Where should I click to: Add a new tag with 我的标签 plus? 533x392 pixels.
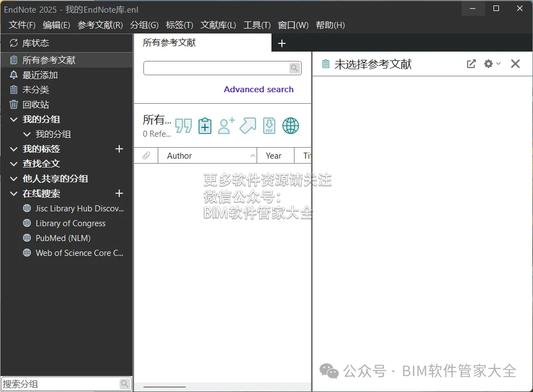pos(119,149)
